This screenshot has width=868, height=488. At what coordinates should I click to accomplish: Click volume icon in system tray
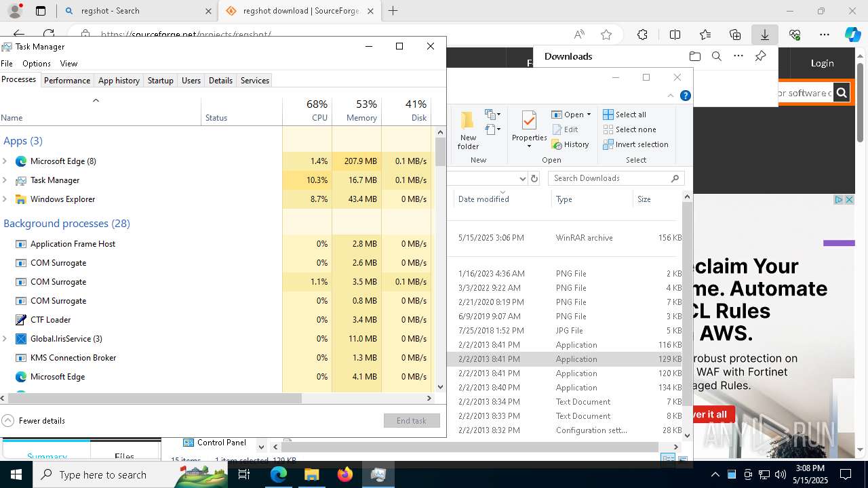point(780,474)
